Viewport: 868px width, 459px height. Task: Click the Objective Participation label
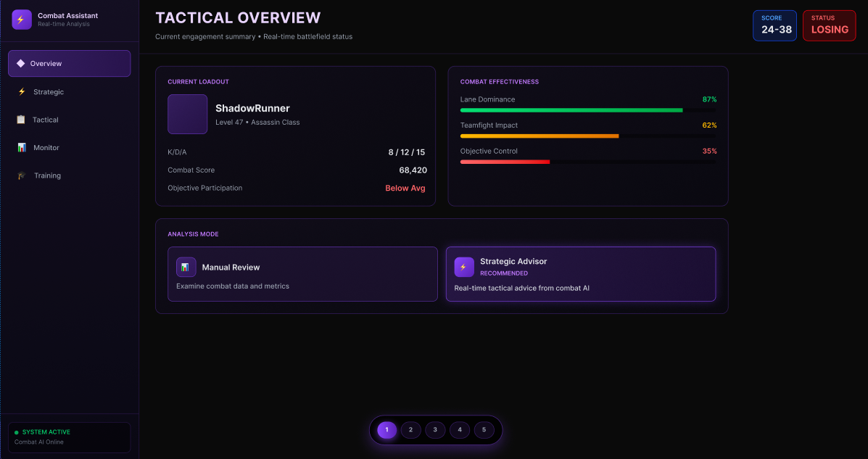[x=204, y=189]
